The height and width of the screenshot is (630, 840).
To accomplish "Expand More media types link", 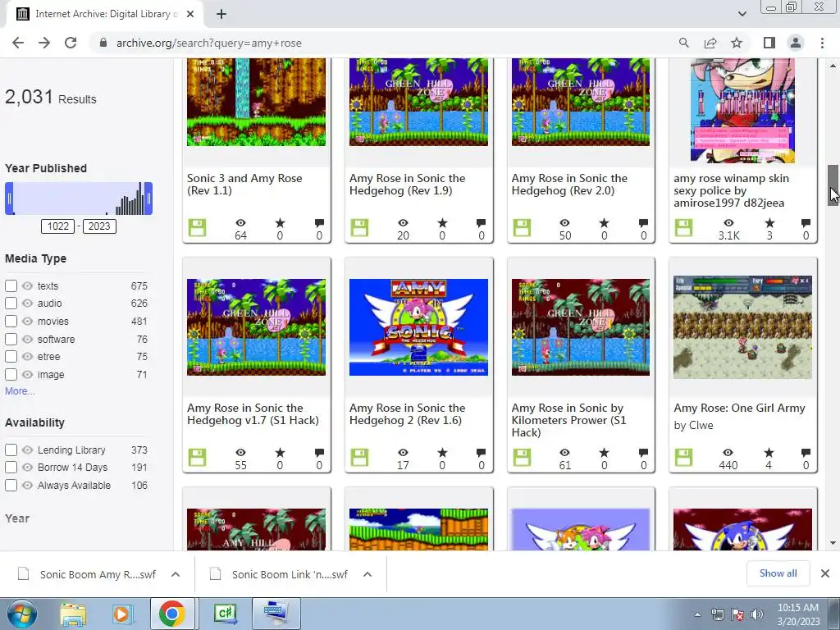I will [20, 391].
